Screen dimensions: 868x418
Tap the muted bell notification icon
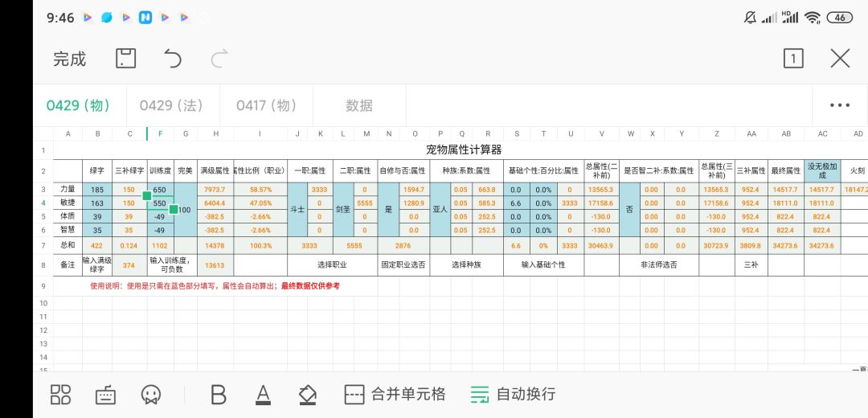tap(750, 18)
